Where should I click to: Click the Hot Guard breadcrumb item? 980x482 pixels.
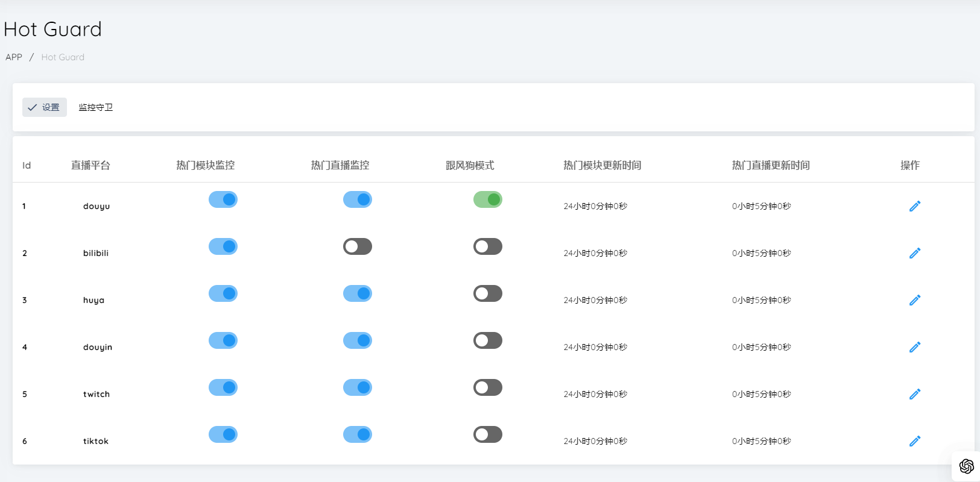(x=63, y=57)
